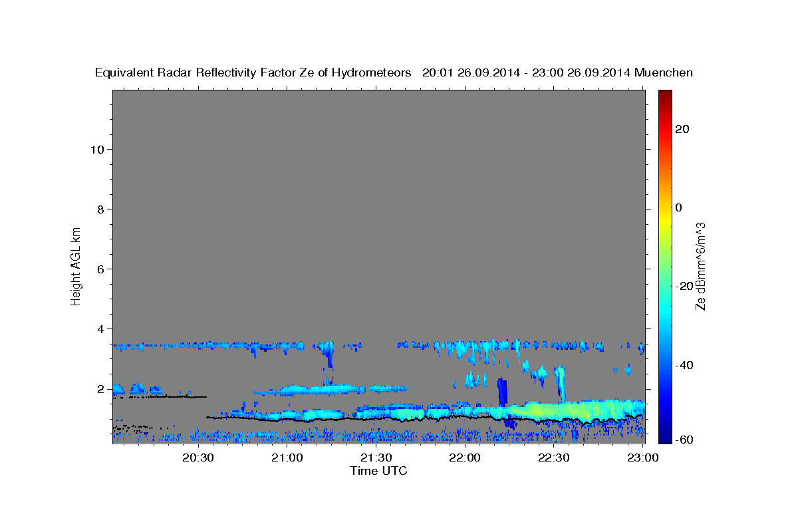Click the height tick label '8'

(x=100, y=209)
